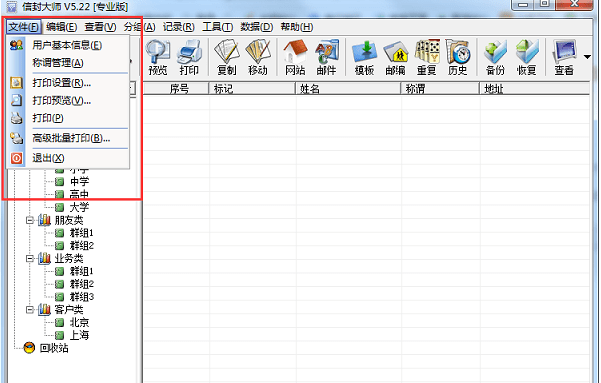Click the 备份 backup toolbar icon
Image resolution: width=601 pixels, height=383 pixels.
click(x=495, y=58)
